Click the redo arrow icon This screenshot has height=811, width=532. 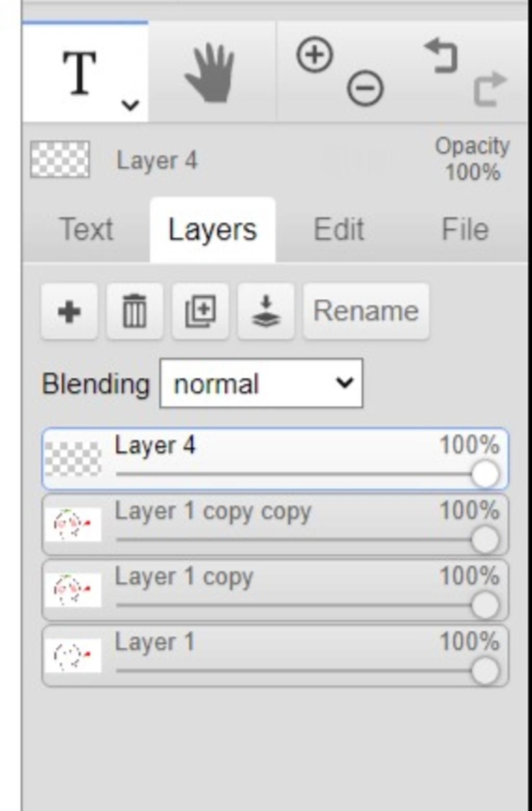pos(489,88)
